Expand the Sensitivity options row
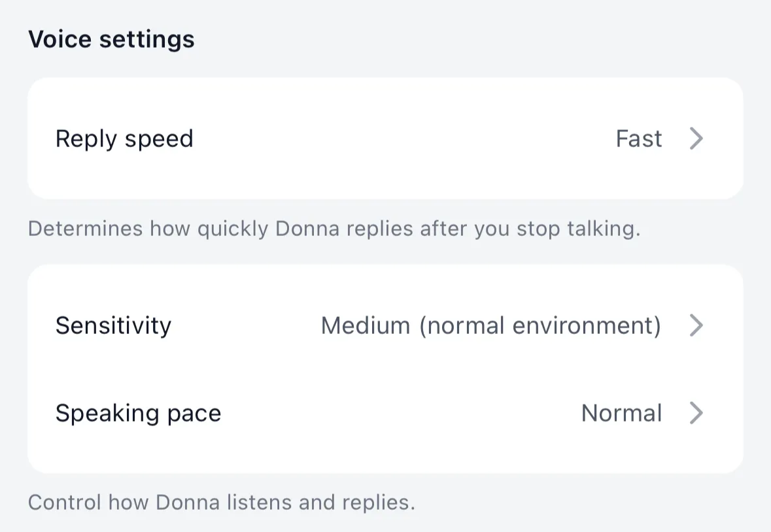Viewport: 771px width, 532px height. click(385, 325)
